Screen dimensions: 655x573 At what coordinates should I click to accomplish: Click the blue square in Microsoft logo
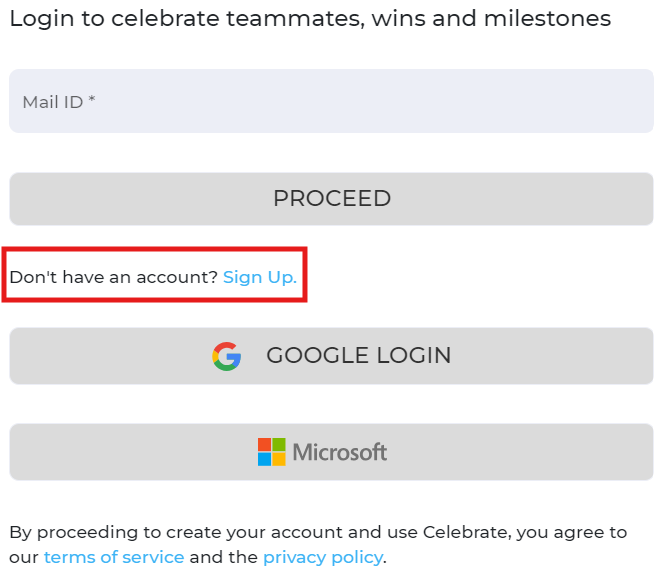click(x=264, y=459)
